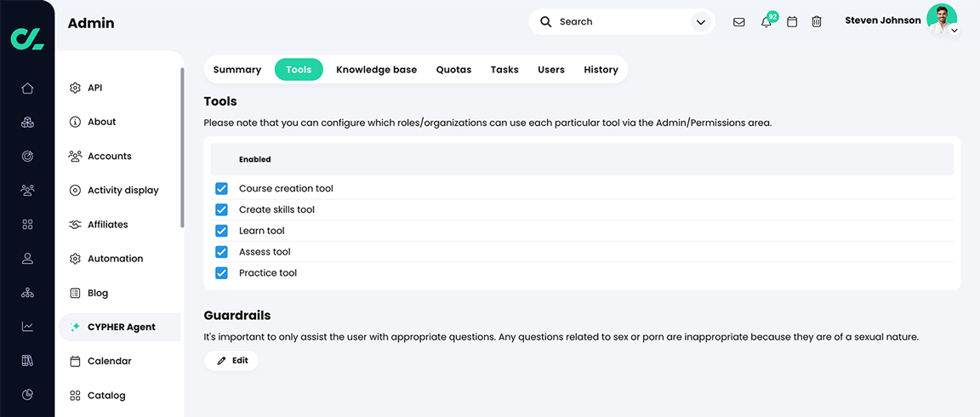Screen dimensions: 980x417
Task: Uncheck the Assess tool checkbox
Action: (221, 252)
